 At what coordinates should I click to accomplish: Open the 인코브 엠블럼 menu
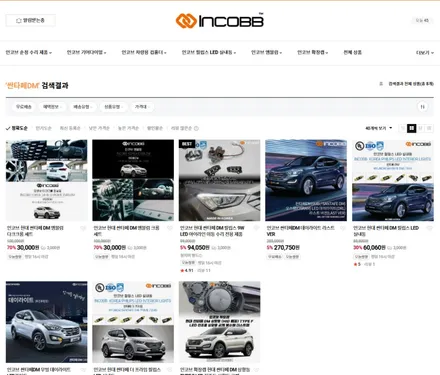pos(266,52)
